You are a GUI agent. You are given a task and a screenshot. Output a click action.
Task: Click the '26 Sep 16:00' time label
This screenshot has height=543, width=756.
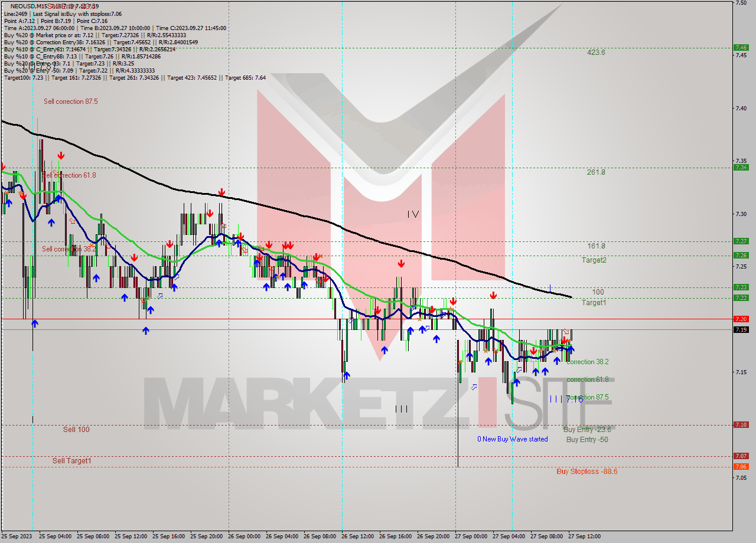tap(395, 537)
